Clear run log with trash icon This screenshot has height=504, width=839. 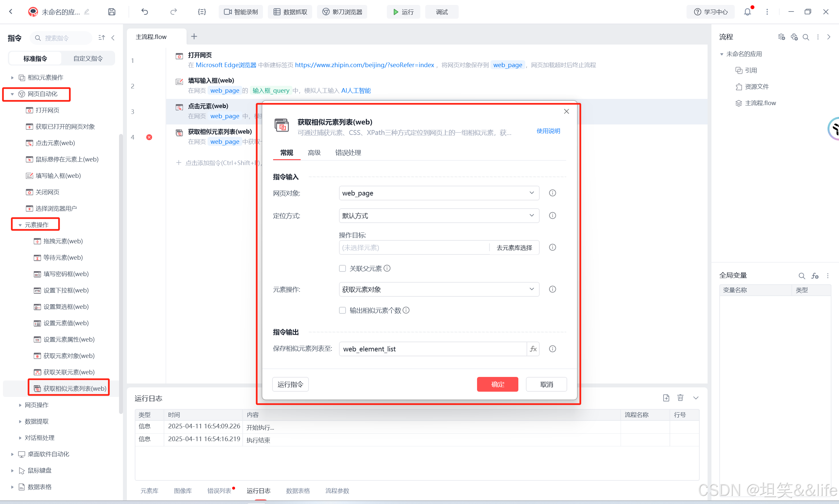pos(680,398)
